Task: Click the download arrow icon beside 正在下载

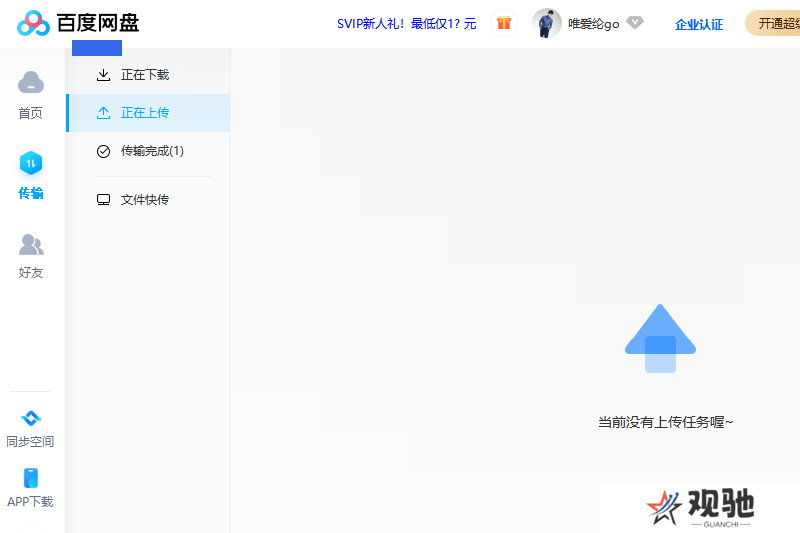Action: pyautogui.click(x=104, y=75)
